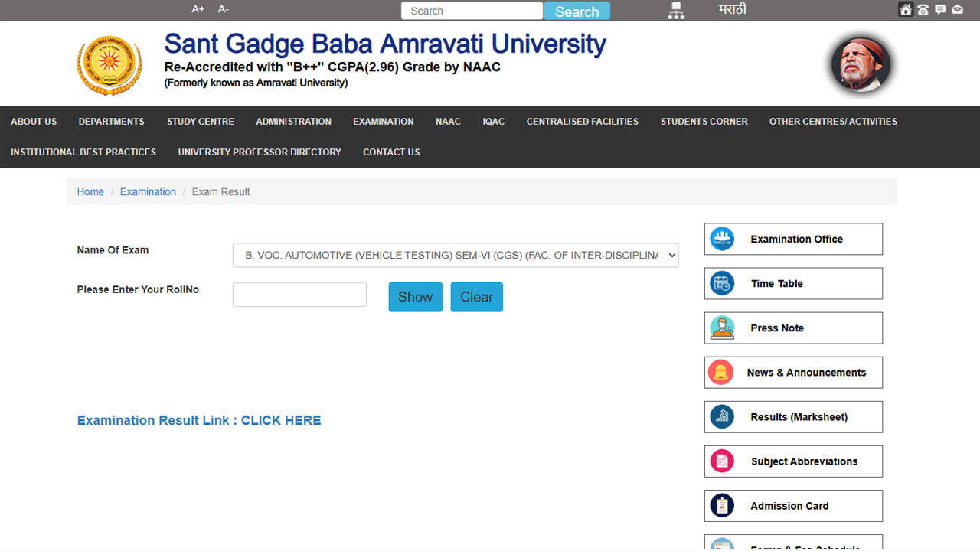Open the Centralised Facilities menu
Screen dimensions: 980x551
click(x=583, y=121)
